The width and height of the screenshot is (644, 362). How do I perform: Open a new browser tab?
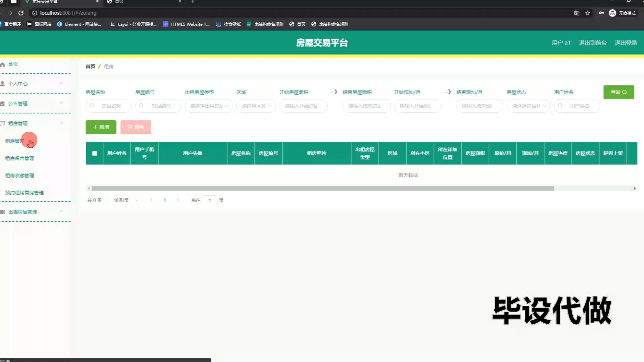(x=193, y=2)
